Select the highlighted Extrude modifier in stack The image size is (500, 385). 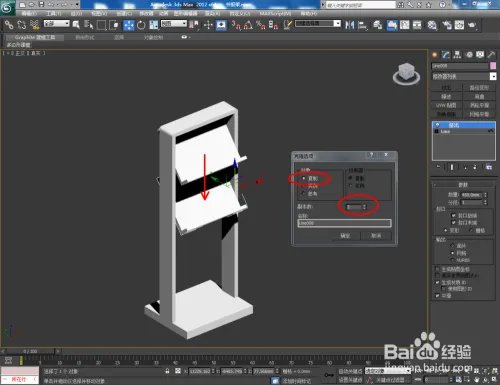point(464,125)
